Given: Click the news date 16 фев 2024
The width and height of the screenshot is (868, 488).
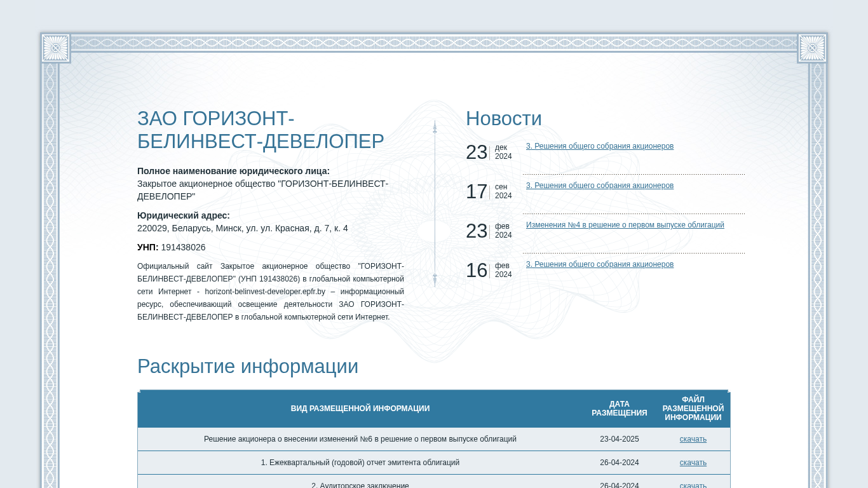Looking at the screenshot, I should tap(489, 270).
